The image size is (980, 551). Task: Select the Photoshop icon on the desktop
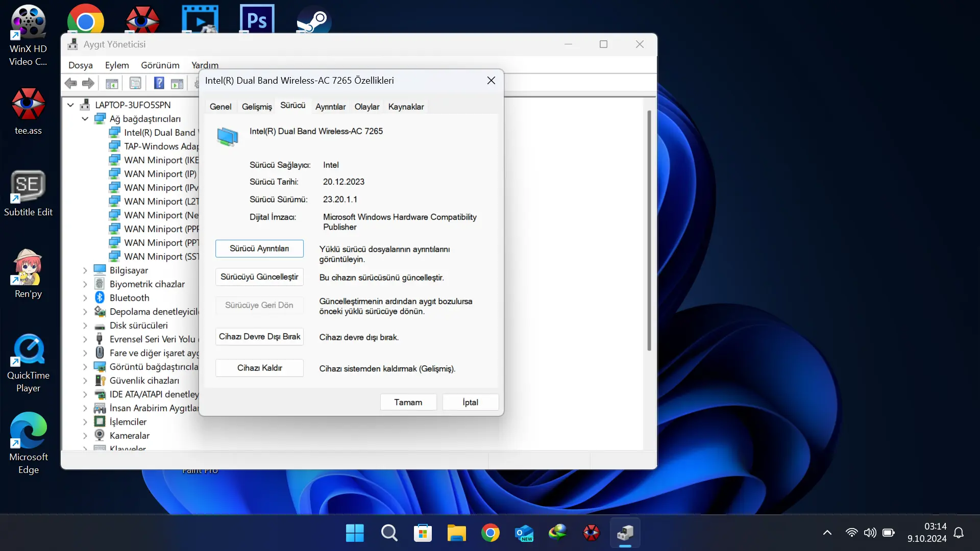tap(257, 19)
